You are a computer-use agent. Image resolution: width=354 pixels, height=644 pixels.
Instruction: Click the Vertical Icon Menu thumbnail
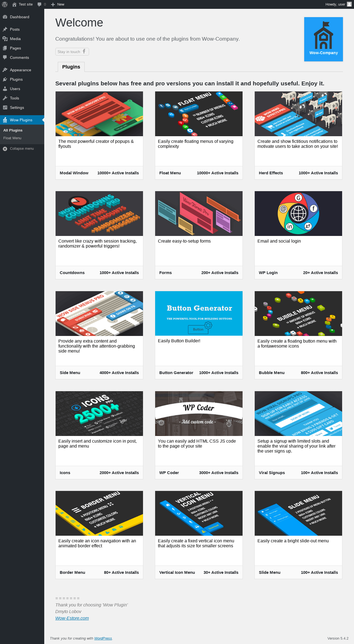pos(199,513)
